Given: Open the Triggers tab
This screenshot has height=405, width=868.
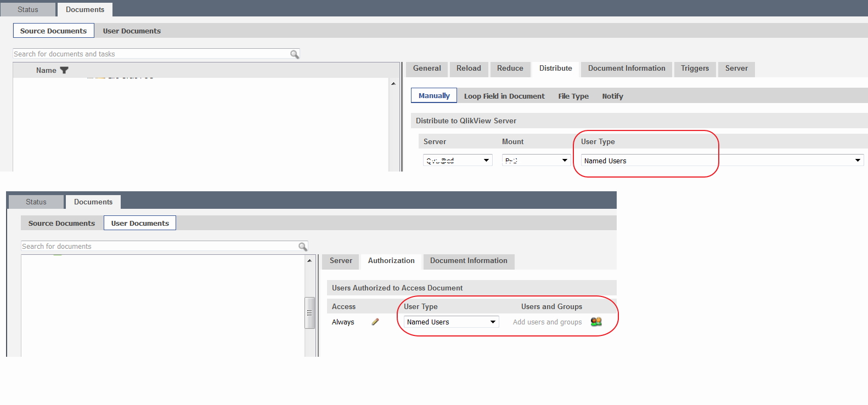Looking at the screenshot, I should [695, 69].
